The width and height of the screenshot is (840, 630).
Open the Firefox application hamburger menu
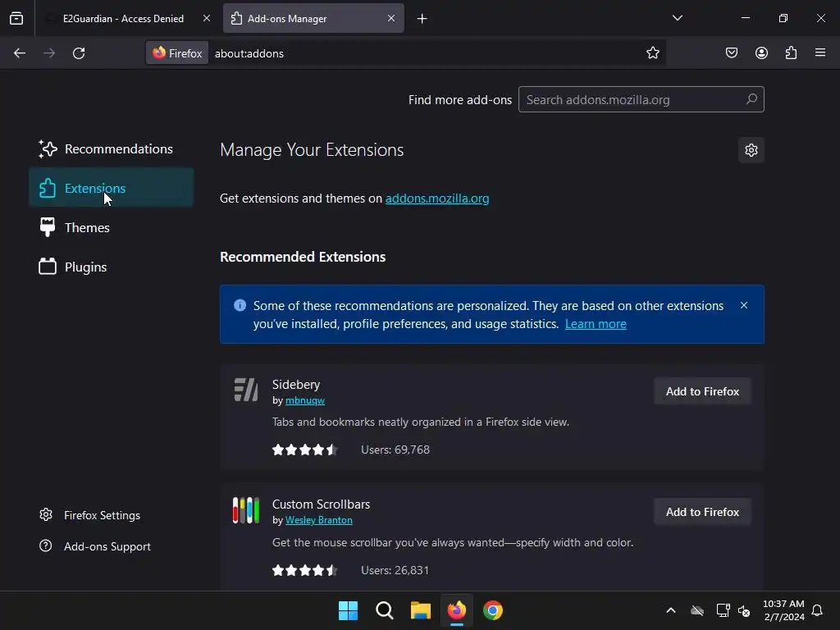point(820,52)
